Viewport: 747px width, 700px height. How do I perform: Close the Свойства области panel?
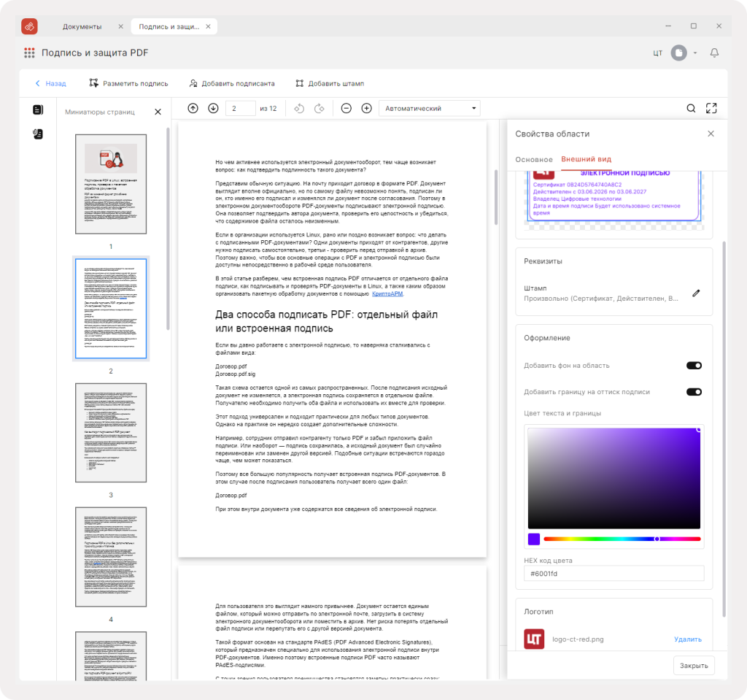711,134
